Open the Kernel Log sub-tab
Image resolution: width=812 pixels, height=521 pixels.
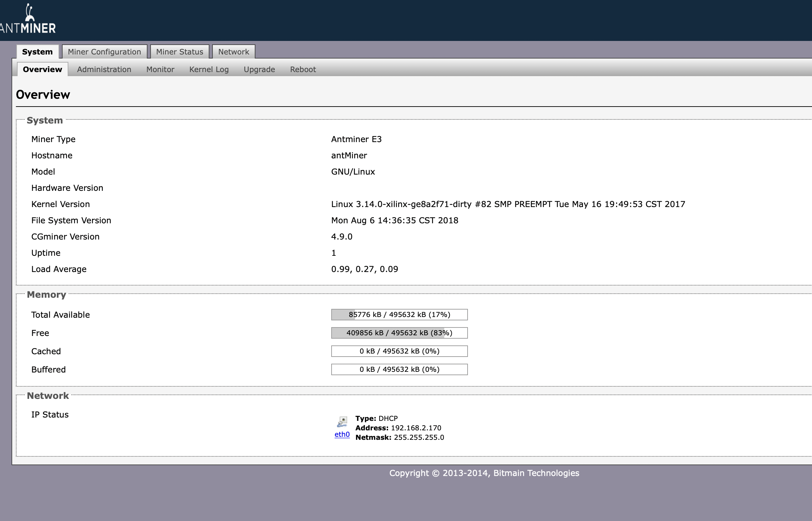point(209,69)
